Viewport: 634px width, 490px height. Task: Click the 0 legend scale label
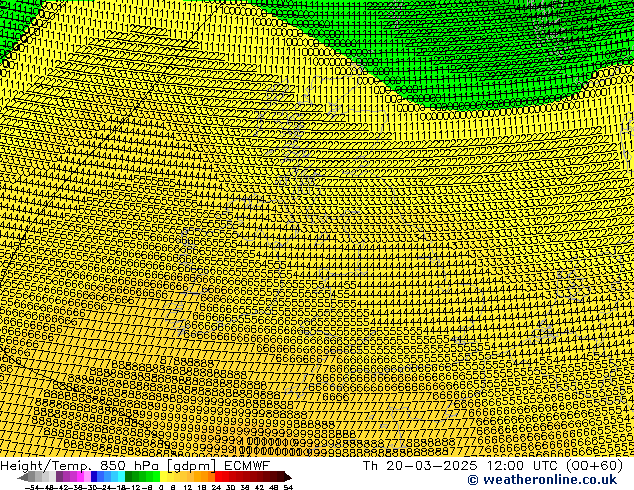[161, 488]
